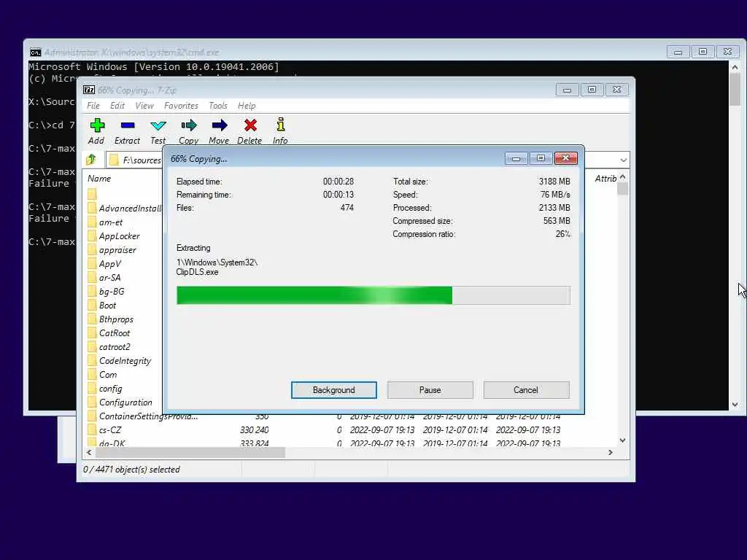The width and height of the screenshot is (747, 560).
Task: Click the cmd icon in Administrator window title
Action: (x=36, y=52)
